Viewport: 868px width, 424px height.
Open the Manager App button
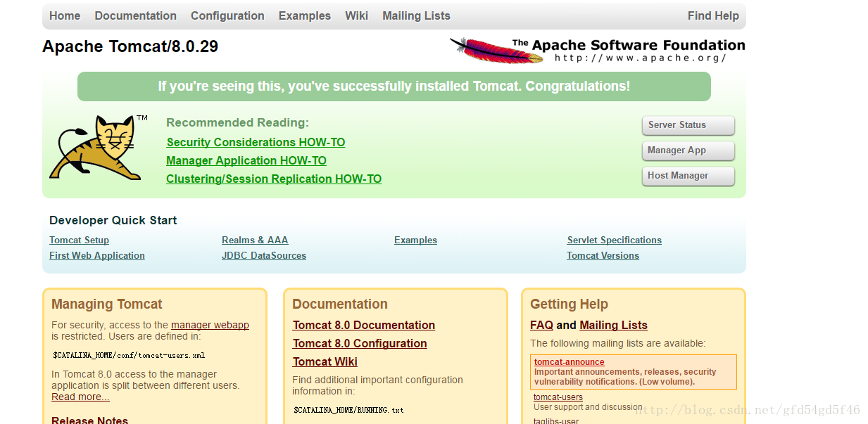(688, 150)
